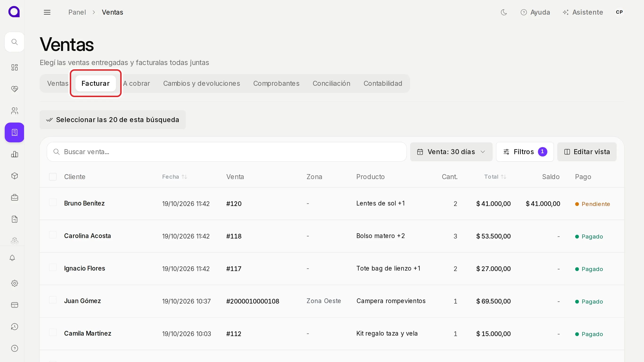
Task: Click Seleccionar las 20 de esta búsqueda
Action: (x=112, y=120)
